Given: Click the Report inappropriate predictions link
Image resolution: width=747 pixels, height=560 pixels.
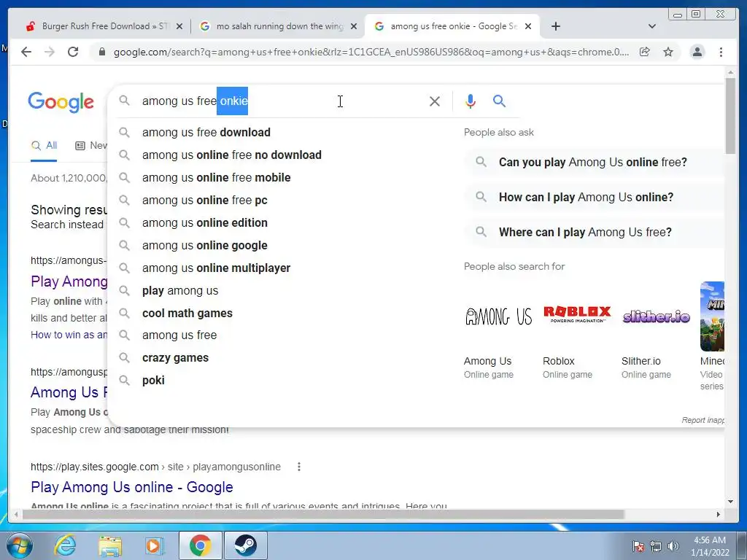Looking at the screenshot, I should click(703, 420).
